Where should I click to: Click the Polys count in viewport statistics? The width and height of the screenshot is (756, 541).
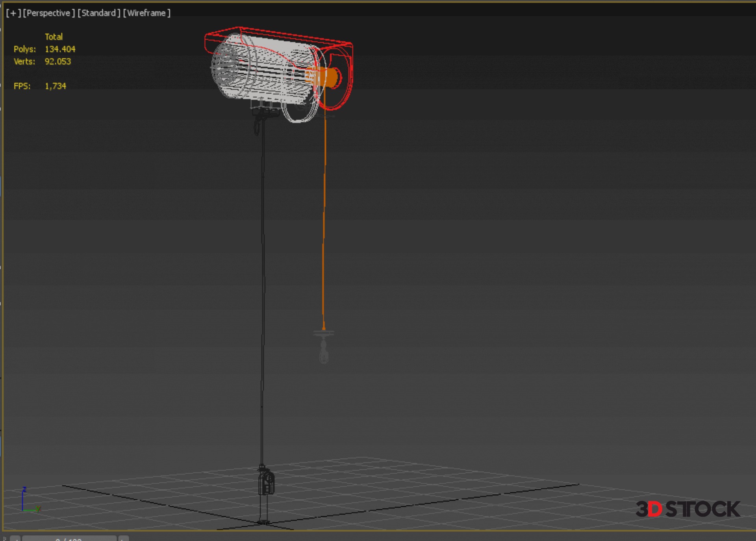pos(59,49)
